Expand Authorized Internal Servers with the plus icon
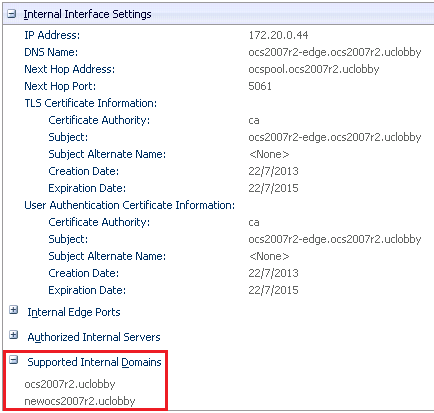 point(14,335)
